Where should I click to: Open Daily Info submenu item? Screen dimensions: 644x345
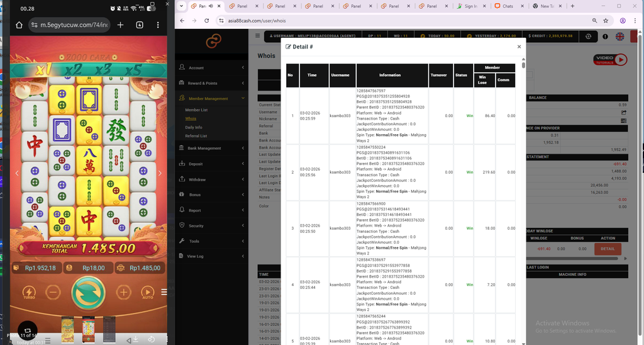coord(194,127)
